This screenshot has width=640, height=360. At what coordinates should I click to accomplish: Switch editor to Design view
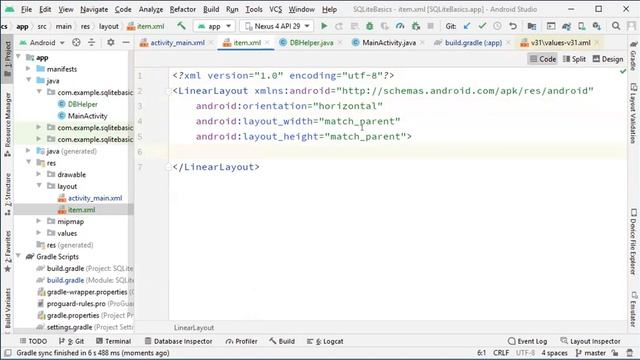point(608,59)
